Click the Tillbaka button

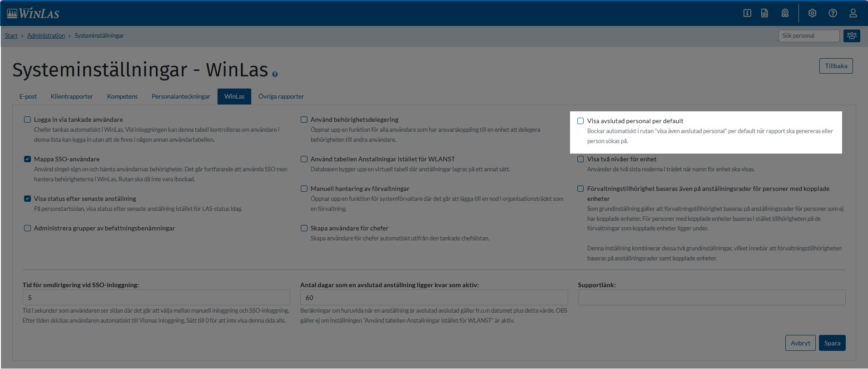[x=836, y=66]
